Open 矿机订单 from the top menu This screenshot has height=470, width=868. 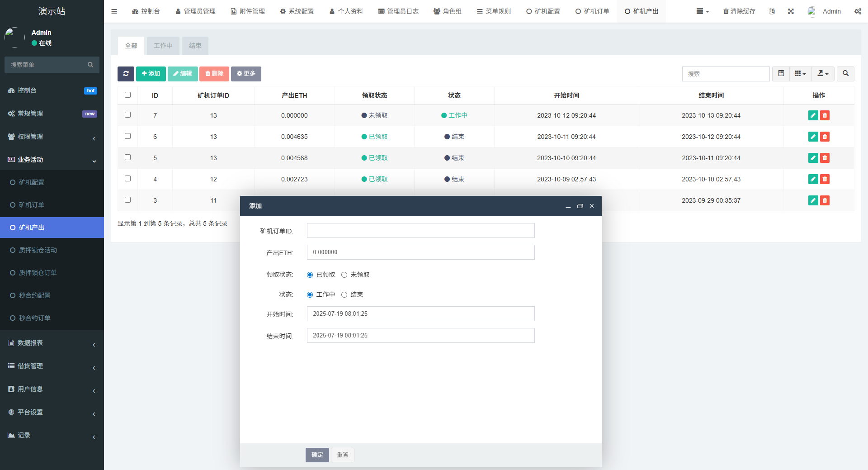[x=593, y=11]
